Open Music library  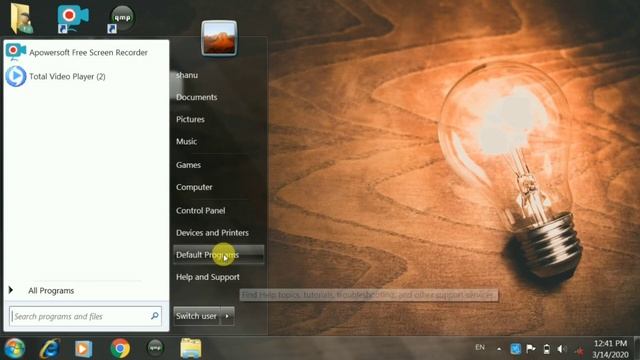coord(187,141)
